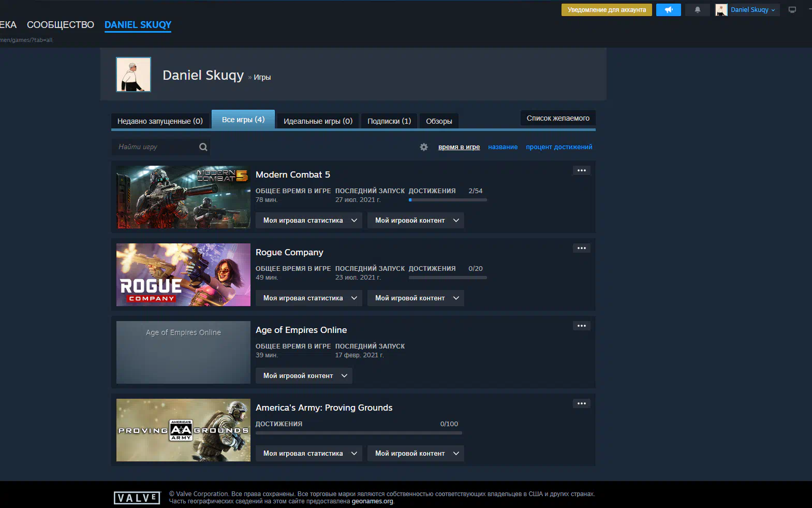
Task: Click Modern Combat 5 achievements progress bar
Action: point(448,200)
